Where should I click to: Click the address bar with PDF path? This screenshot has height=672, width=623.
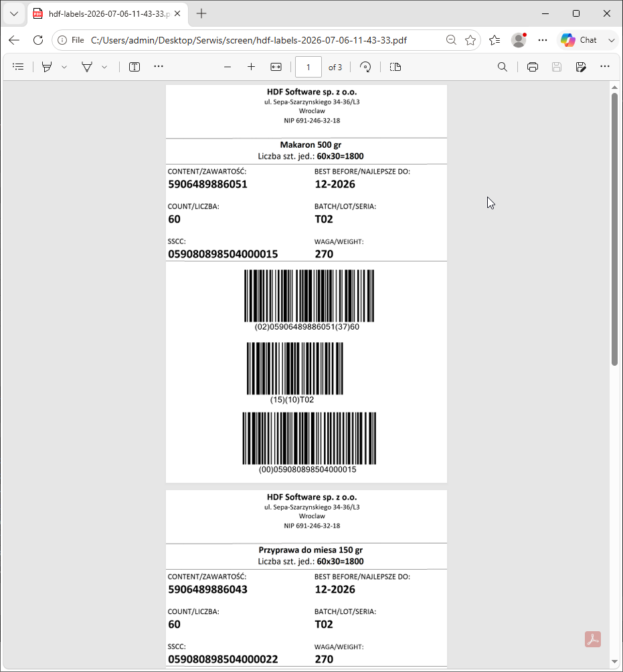pos(249,40)
